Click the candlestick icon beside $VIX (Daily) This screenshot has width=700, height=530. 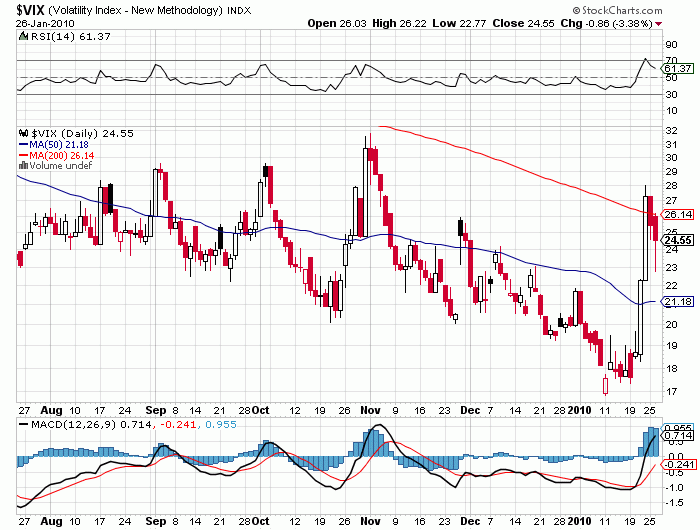[24, 133]
